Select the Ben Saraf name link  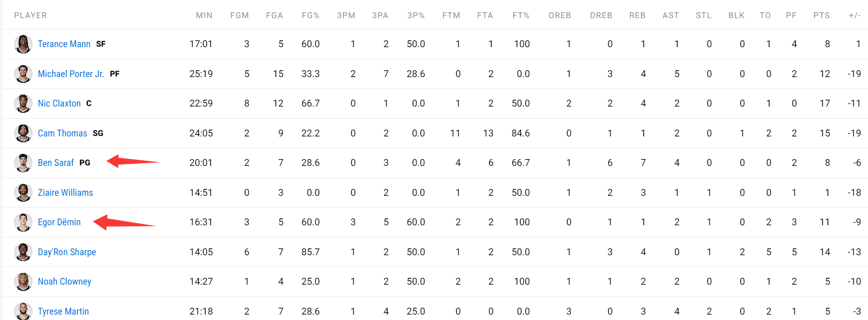pos(56,163)
